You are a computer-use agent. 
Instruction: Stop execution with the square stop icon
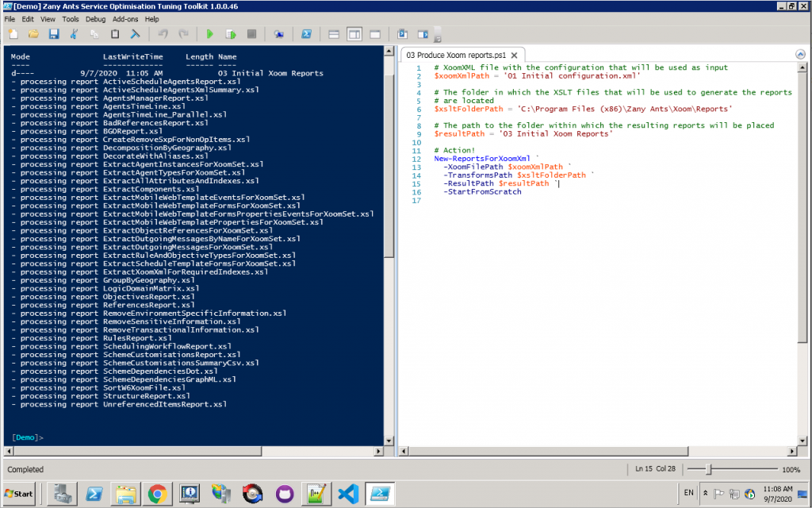[251, 34]
